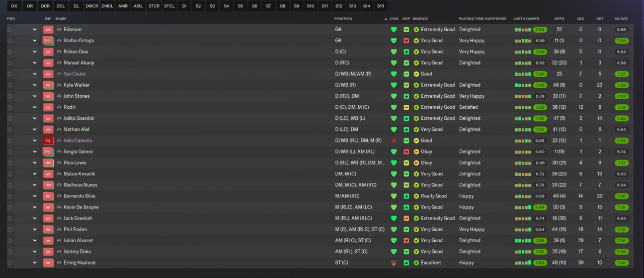Sort the table by AV RAT header

point(621,19)
